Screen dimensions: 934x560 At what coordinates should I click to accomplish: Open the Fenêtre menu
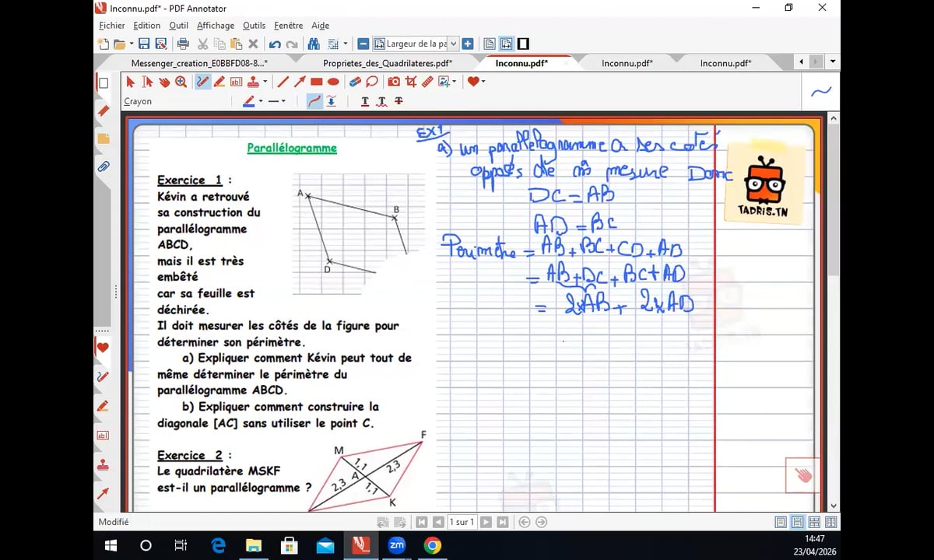tap(289, 26)
